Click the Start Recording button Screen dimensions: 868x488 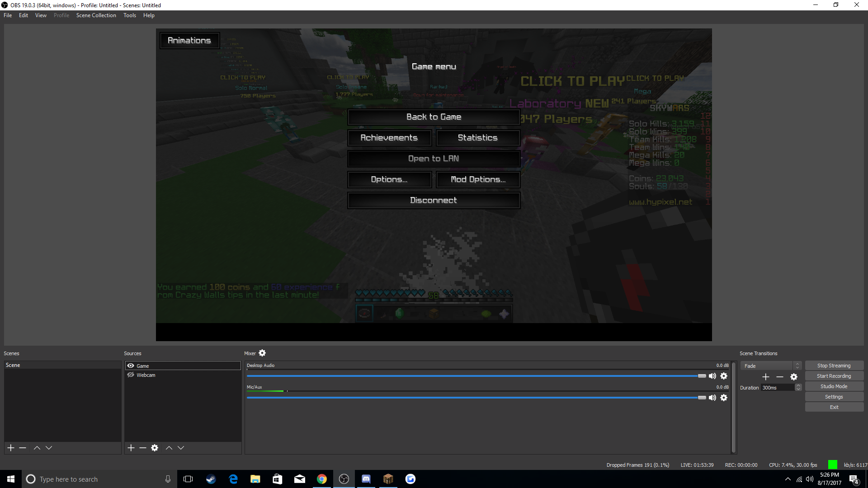834,376
